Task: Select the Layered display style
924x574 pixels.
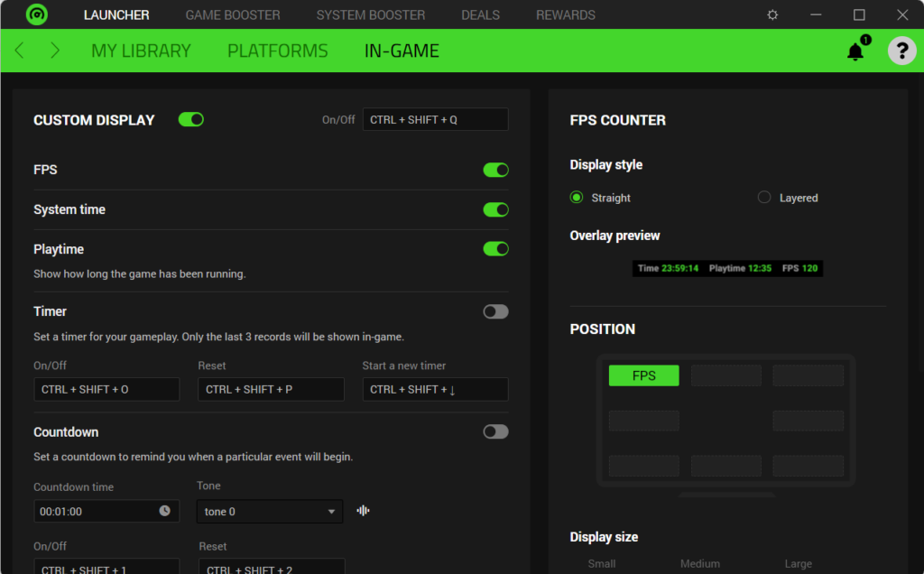Action: tap(764, 198)
